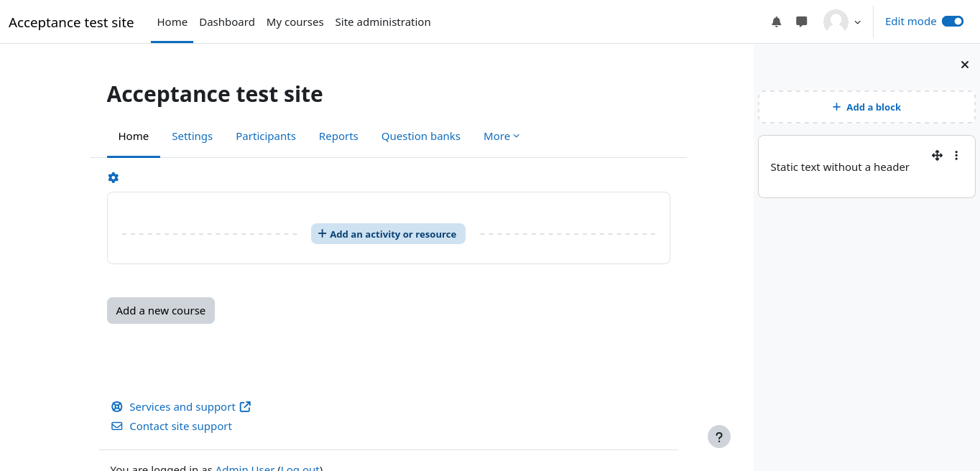Open Site administration in top navigation
The width and height of the screenshot is (980, 471).
383,22
